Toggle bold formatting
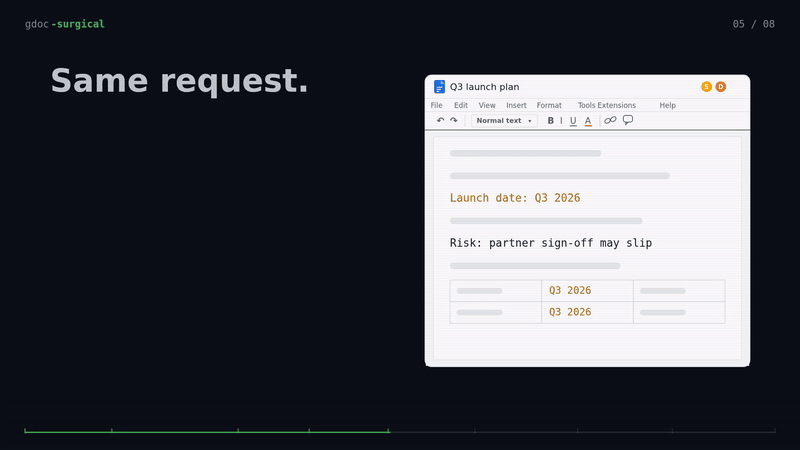 pos(551,120)
